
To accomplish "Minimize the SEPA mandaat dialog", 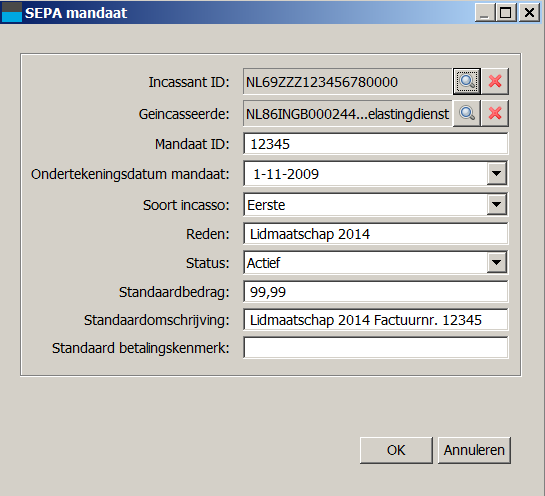I will coord(485,13).
